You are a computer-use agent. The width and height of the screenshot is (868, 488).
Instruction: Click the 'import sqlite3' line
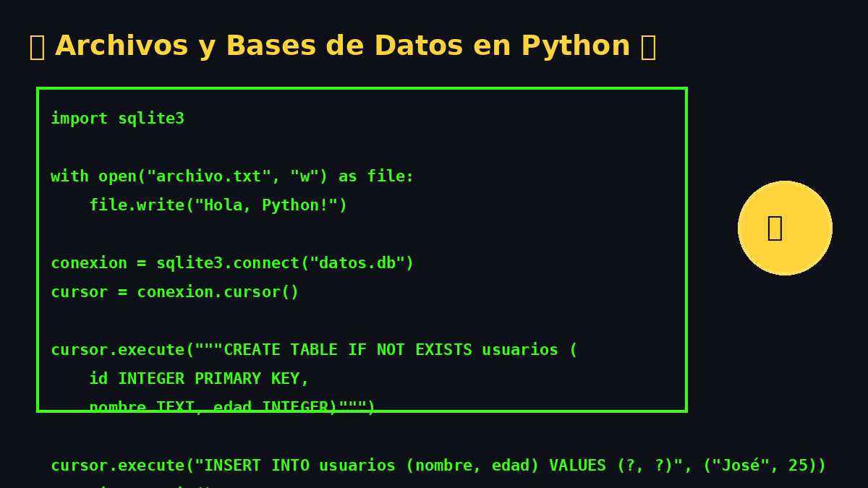[x=117, y=119]
